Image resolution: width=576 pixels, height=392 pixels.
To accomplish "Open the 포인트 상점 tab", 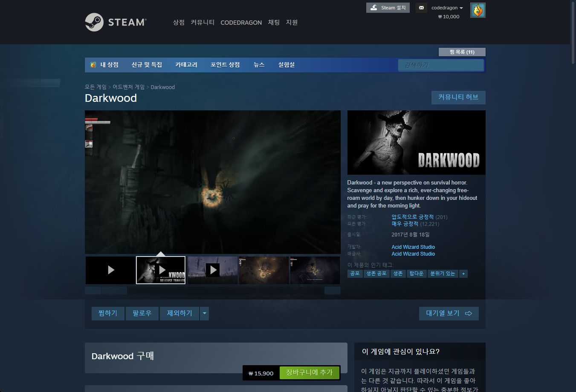I will [225, 65].
